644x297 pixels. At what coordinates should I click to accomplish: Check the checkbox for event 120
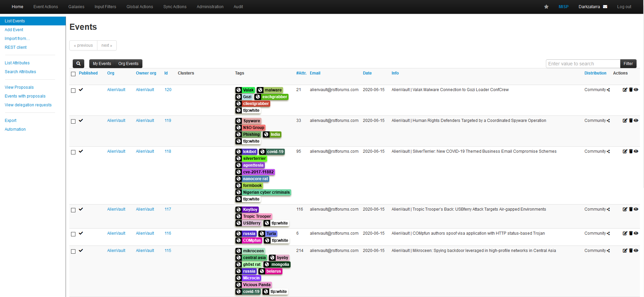tap(73, 90)
